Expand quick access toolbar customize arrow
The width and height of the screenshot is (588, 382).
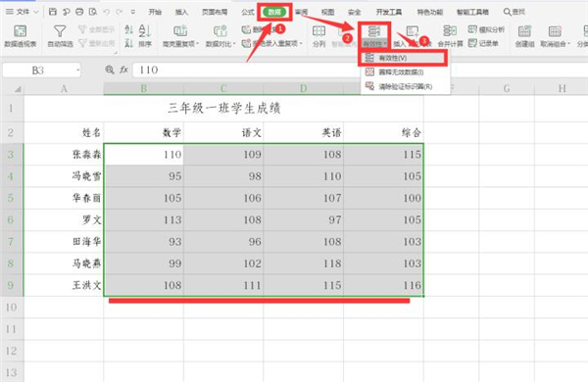point(133,13)
